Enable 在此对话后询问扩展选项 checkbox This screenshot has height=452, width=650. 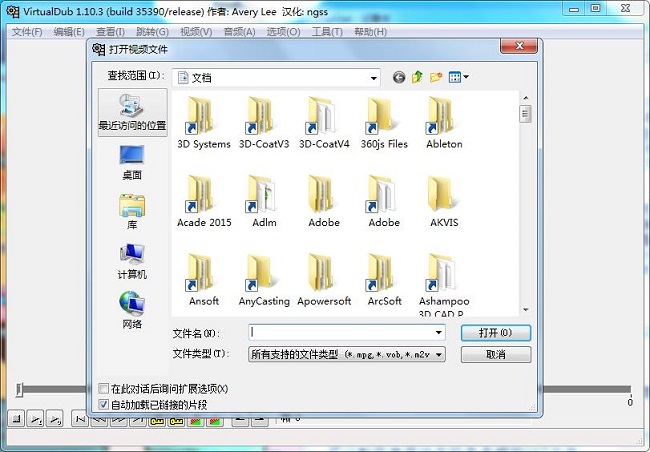pos(104,389)
